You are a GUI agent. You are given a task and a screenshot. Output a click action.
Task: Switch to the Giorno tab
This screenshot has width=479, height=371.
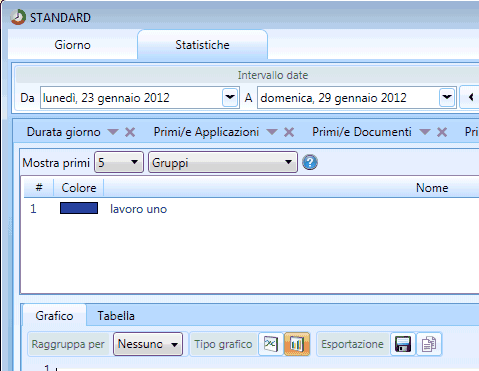pos(72,45)
